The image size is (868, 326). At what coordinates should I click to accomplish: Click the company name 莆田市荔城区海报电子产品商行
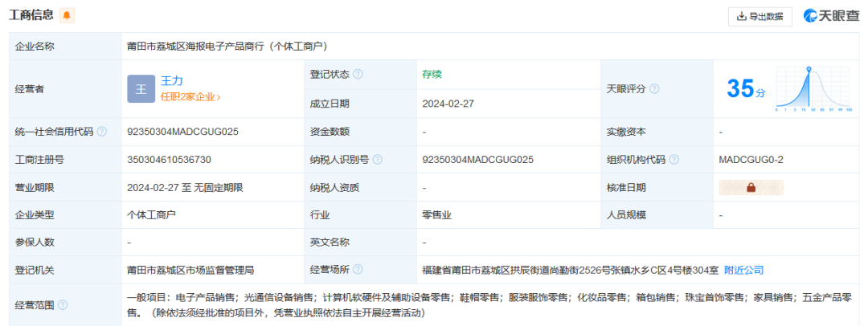227,47
